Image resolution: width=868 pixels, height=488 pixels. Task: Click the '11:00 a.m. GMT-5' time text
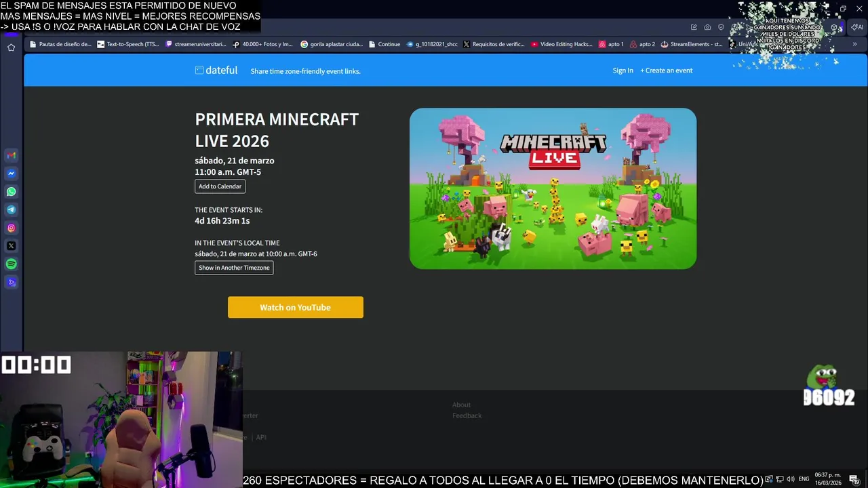click(228, 171)
